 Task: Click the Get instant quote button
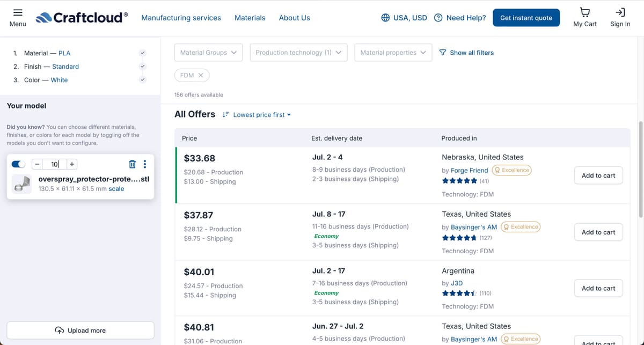pyautogui.click(x=526, y=18)
